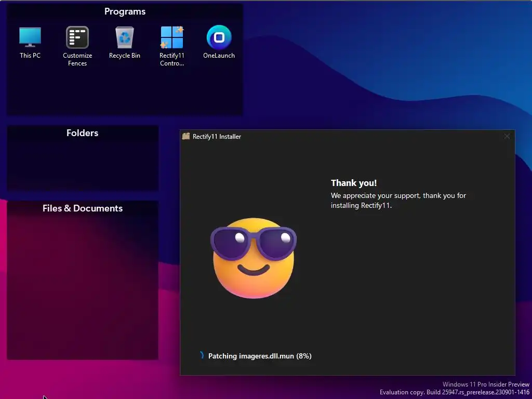Click the Rectify11 Installer title bar icon
Screen dimensions: 532x399
coord(186,137)
